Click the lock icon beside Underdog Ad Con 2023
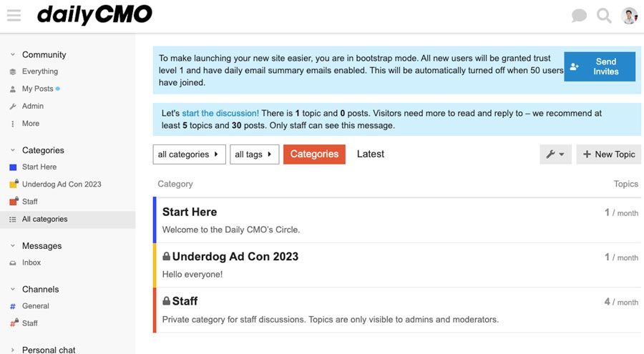644x354 pixels. click(x=166, y=256)
